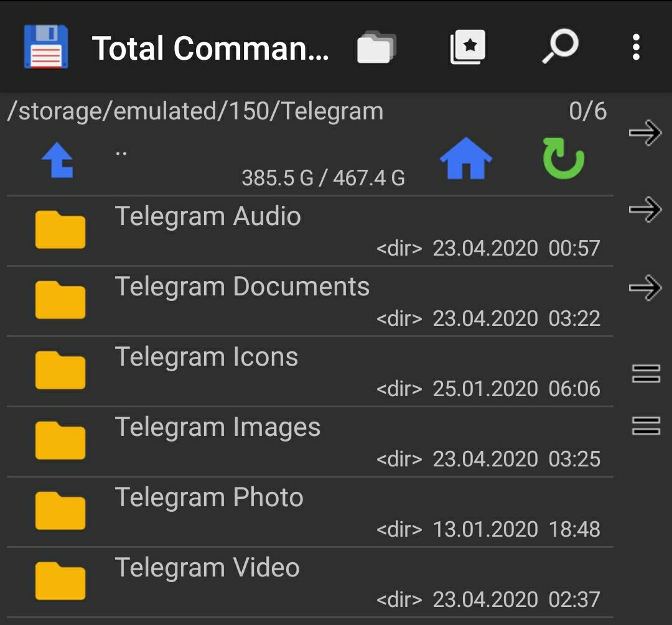Tap the /storage/emulated/150/Telegram path bar
Screen dimensions: 672x625
pos(195,112)
